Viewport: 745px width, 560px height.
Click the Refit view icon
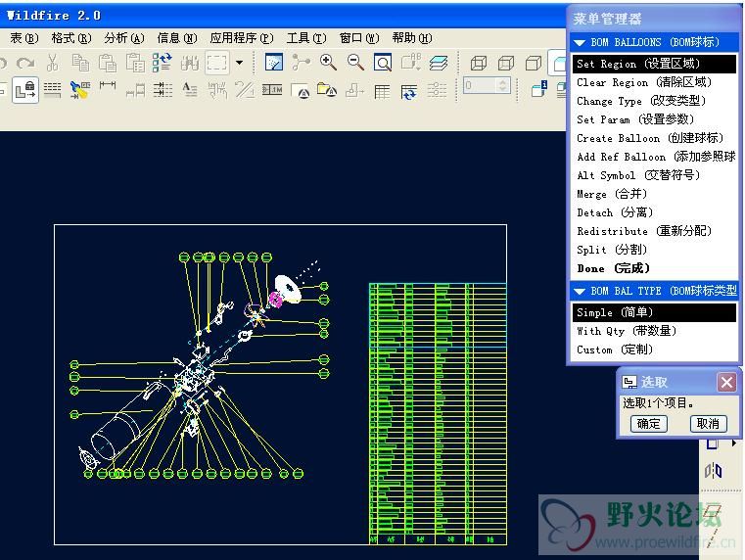[383, 63]
